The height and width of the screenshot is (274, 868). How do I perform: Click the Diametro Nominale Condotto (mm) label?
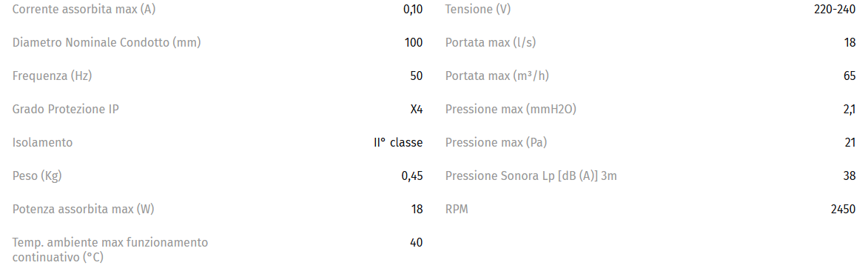(107, 43)
